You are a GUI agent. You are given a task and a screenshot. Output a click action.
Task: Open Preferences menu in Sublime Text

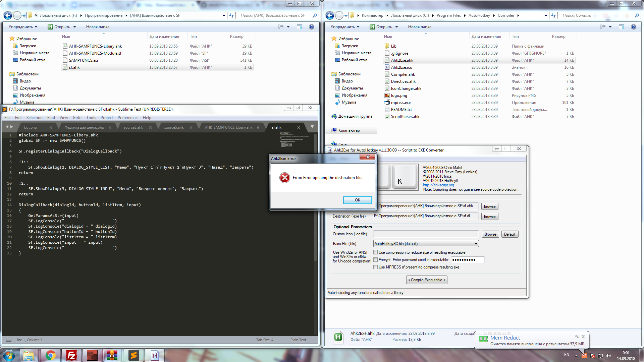(x=128, y=118)
